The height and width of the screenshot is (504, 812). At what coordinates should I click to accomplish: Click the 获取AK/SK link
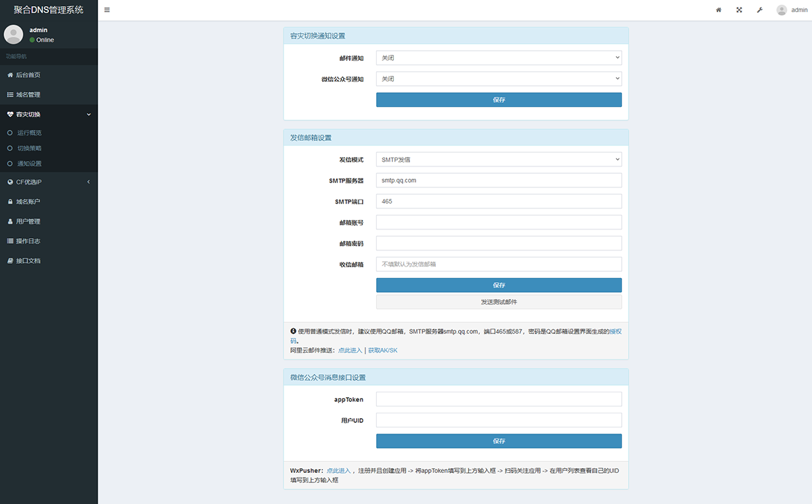tap(384, 350)
